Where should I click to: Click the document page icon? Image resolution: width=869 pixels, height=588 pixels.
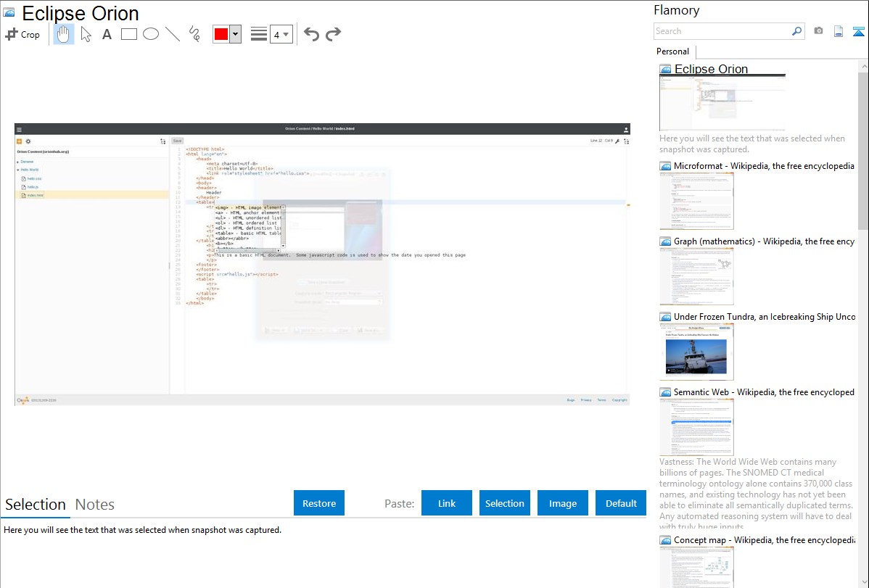coord(839,31)
